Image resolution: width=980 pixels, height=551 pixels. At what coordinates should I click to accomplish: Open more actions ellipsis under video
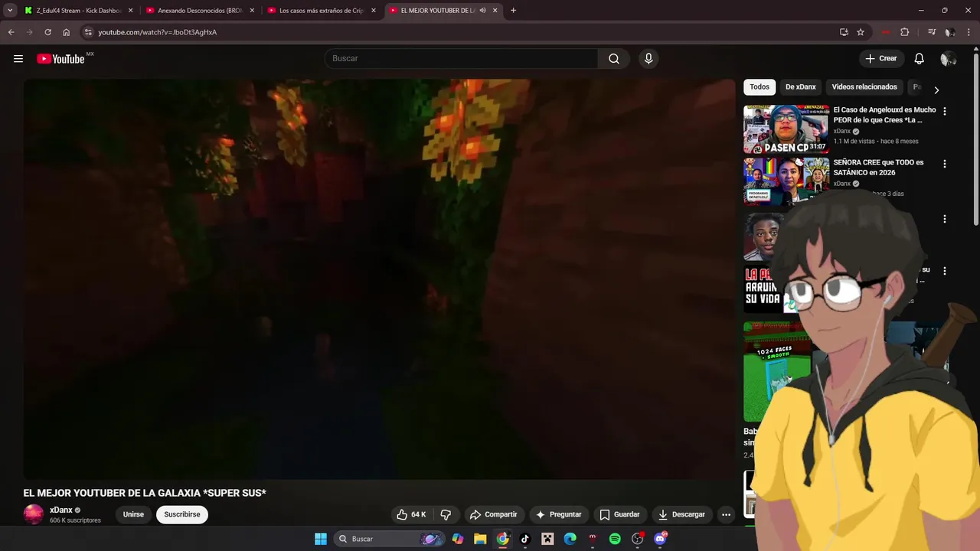(727, 514)
